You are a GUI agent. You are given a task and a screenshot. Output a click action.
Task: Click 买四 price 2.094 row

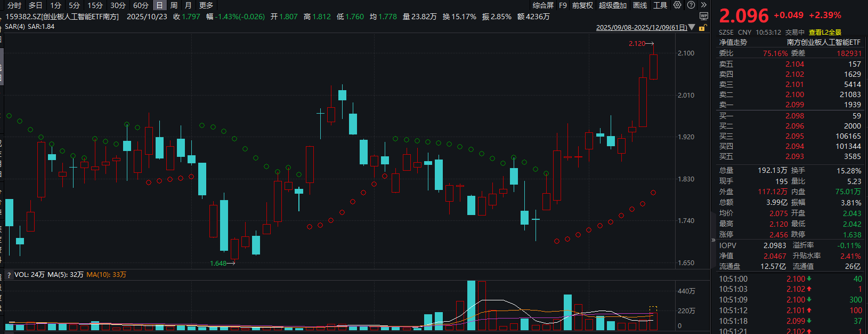790,146
